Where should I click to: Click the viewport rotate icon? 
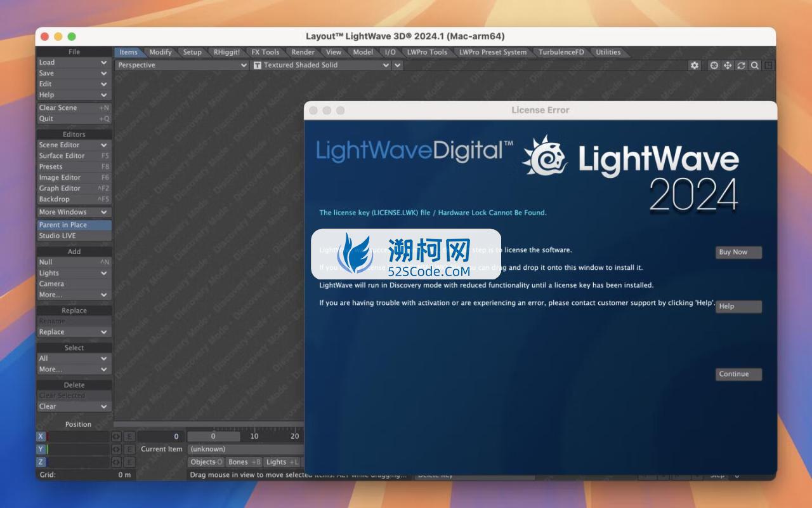[741, 65]
